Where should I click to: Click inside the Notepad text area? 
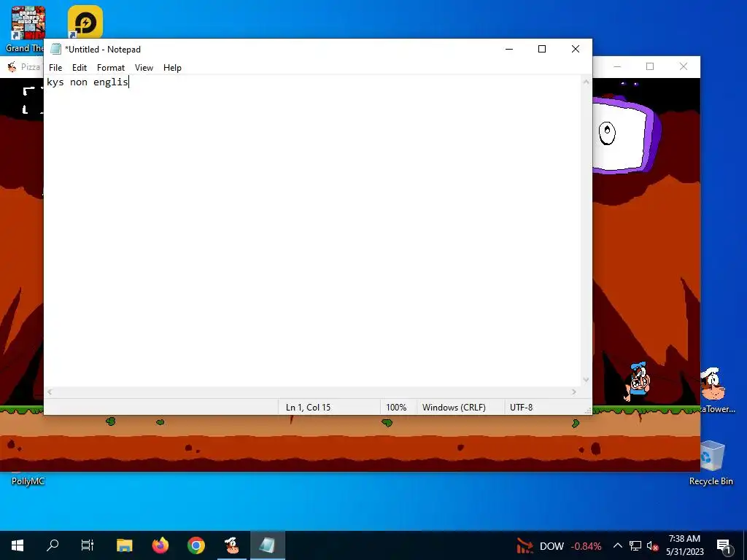(x=312, y=231)
